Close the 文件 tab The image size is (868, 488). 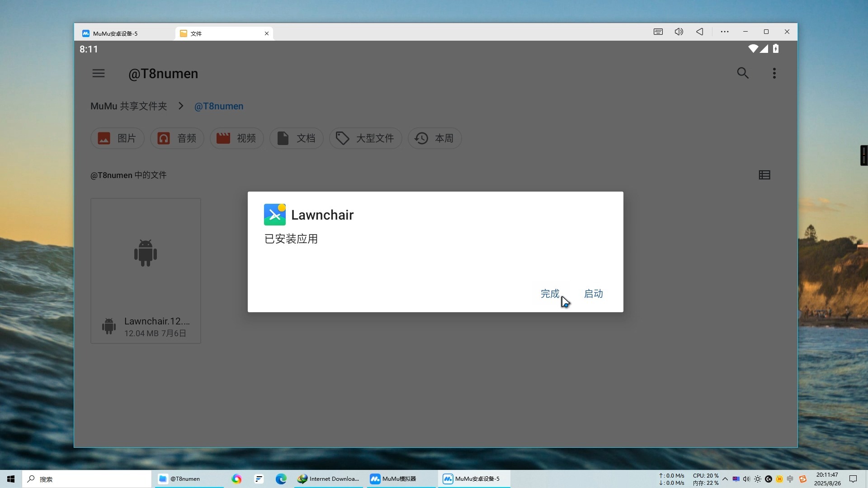tap(267, 33)
